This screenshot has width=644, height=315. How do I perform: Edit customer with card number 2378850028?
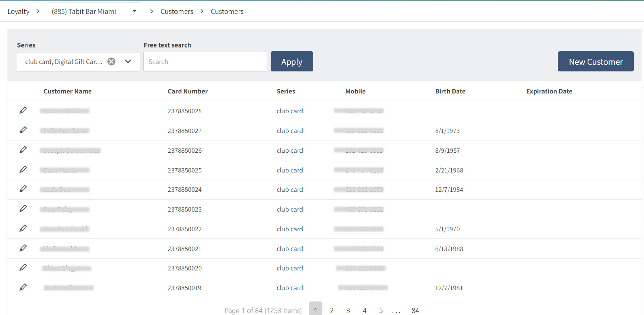coord(23,110)
